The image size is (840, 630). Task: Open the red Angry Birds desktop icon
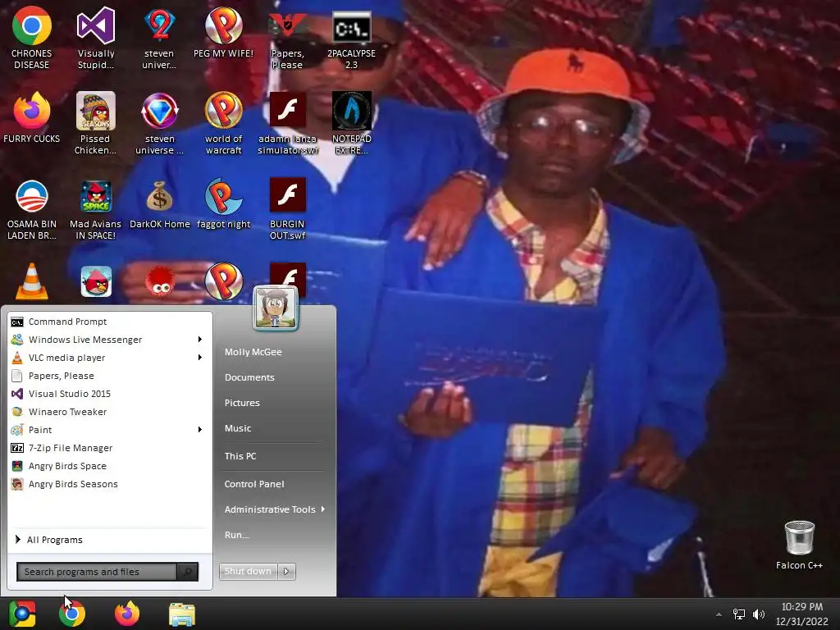(x=96, y=281)
